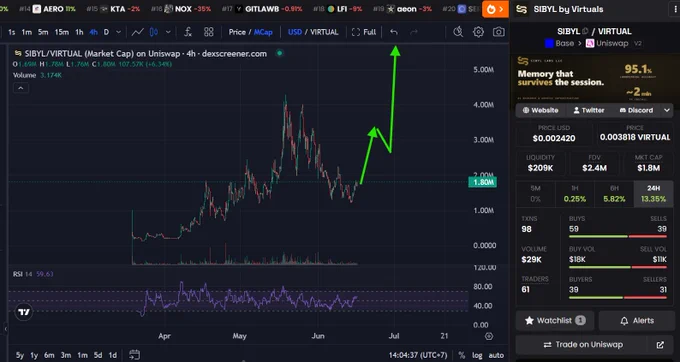Redo the chart action
Viewport: 680px width, 362px height.
coord(414,32)
